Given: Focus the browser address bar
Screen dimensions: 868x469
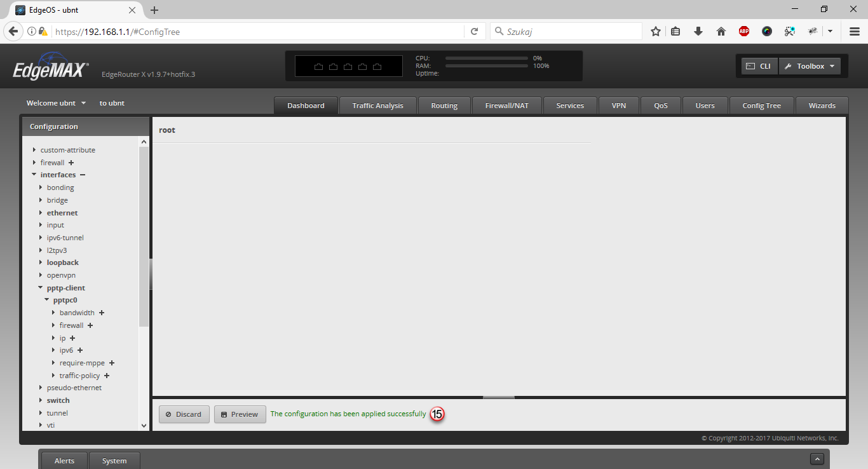Looking at the screenshot, I should (257, 31).
